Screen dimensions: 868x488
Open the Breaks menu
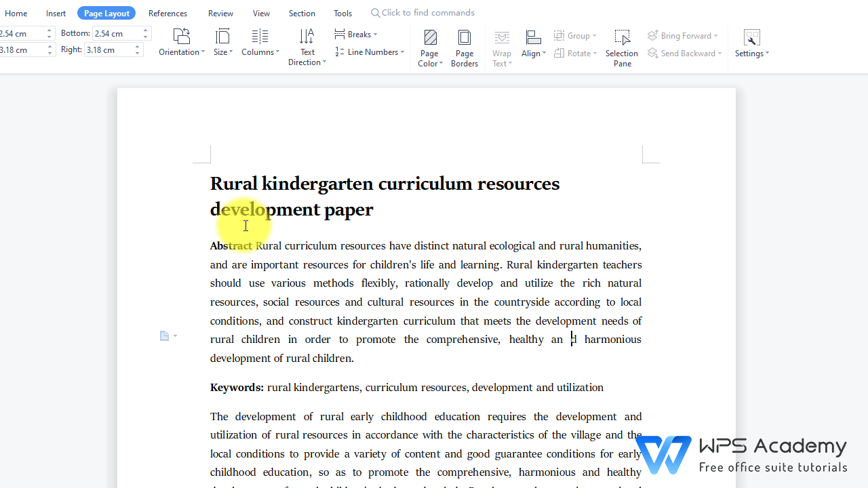357,34
